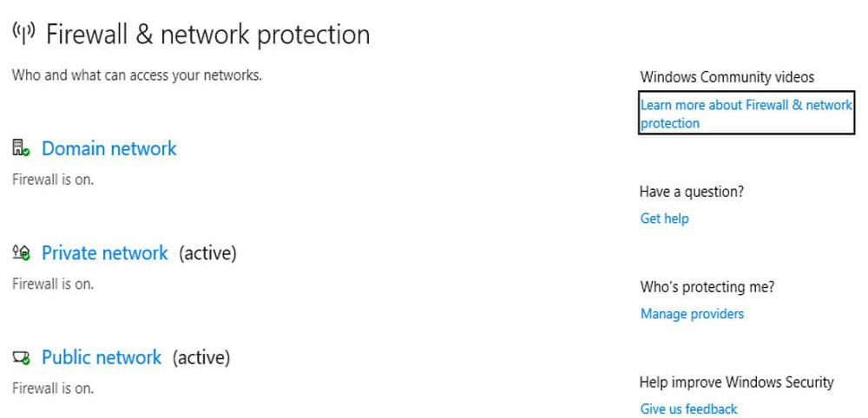Click the (active) label beside Private network
This screenshot has width=868, height=418.
tap(207, 253)
